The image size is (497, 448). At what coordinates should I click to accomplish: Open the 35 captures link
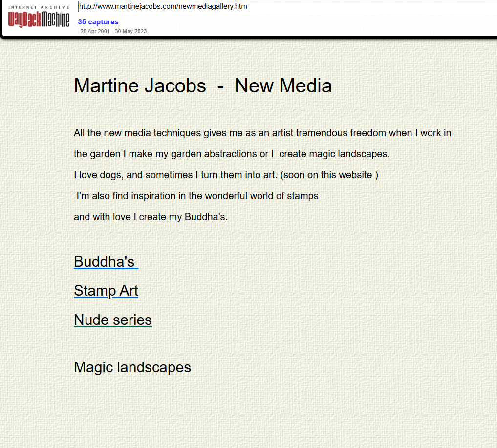click(x=98, y=22)
